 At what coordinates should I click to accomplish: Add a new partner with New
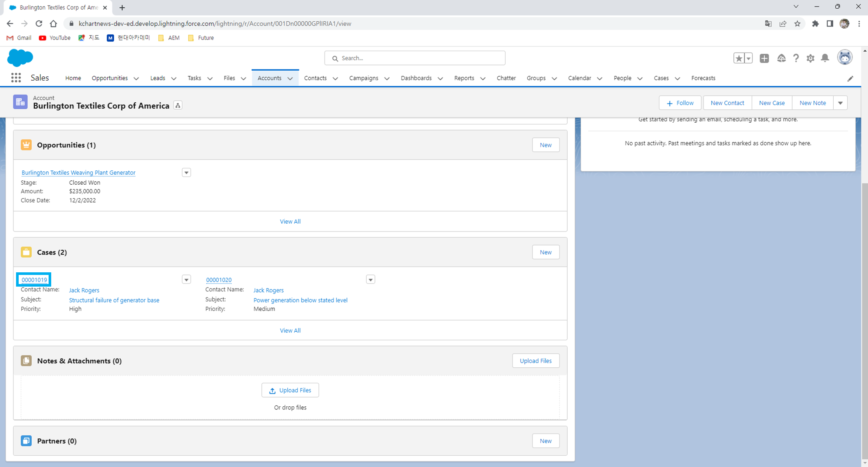coord(546,441)
